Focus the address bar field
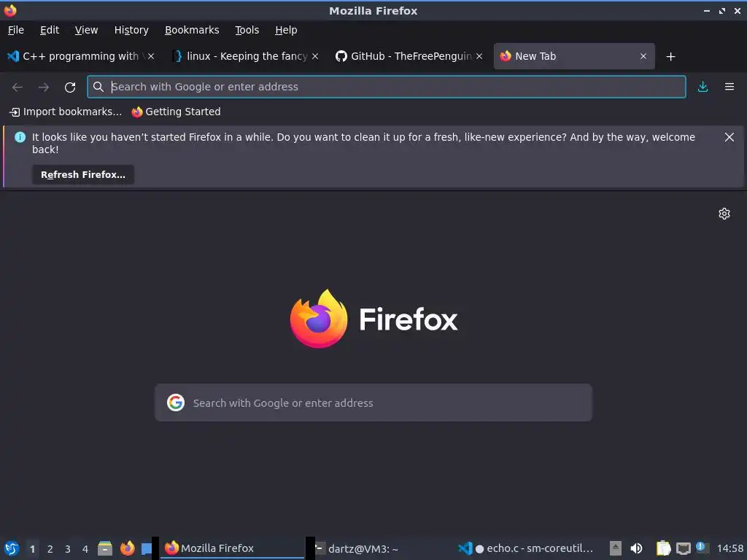 point(387,87)
